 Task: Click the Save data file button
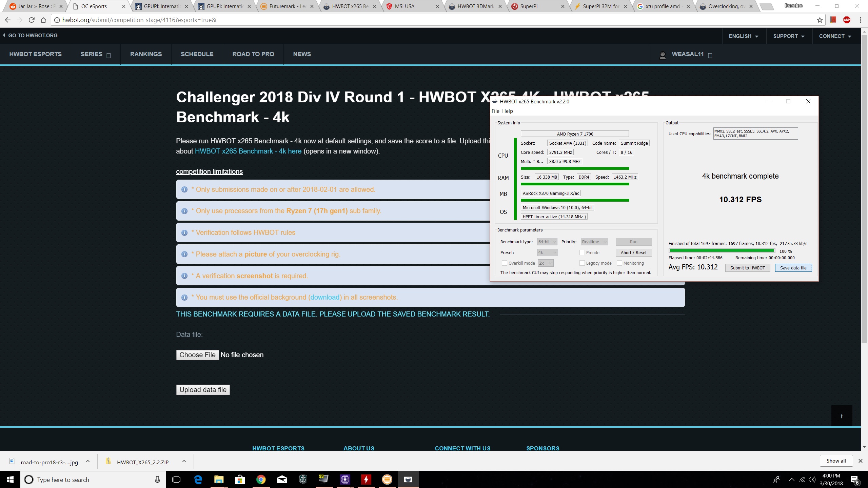[x=793, y=268]
